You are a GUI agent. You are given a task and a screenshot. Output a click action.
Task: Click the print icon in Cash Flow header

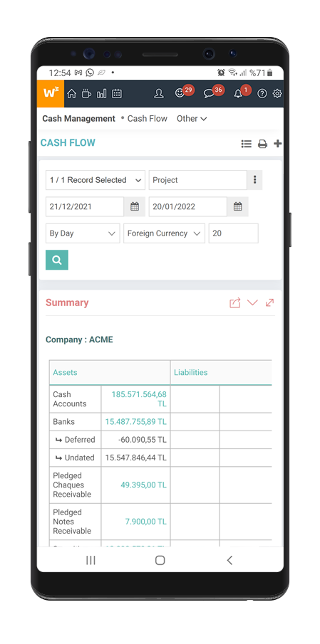(x=262, y=144)
